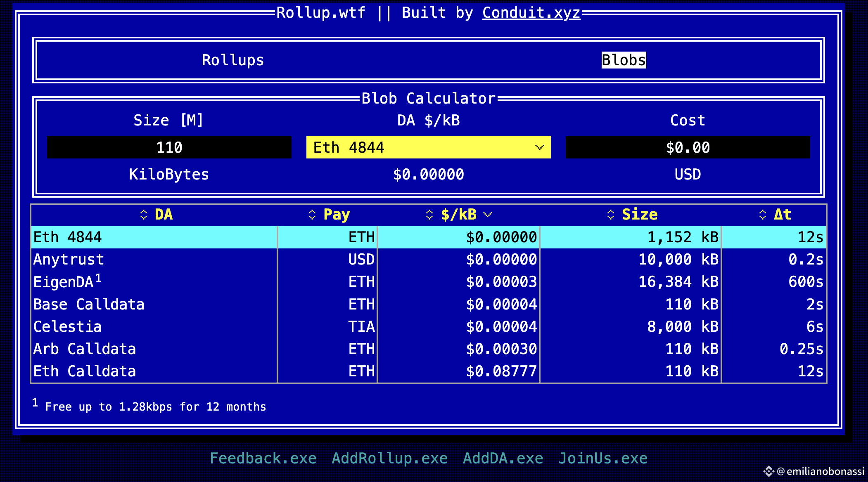This screenshot has width=868, height=482.
Task: Click the 0.2s Δt cell
Action: (x=806, y=260)
